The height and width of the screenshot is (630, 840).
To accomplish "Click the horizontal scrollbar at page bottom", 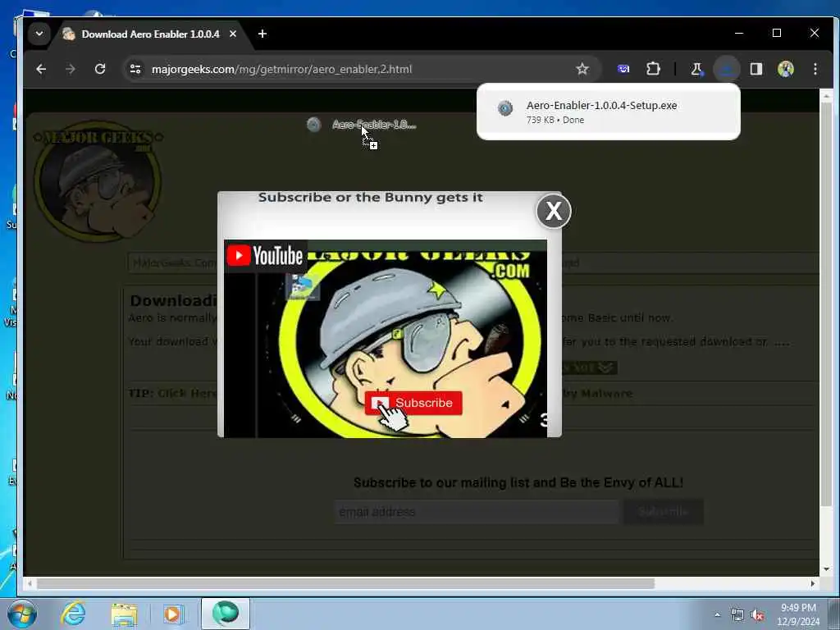I will point(345,583).
